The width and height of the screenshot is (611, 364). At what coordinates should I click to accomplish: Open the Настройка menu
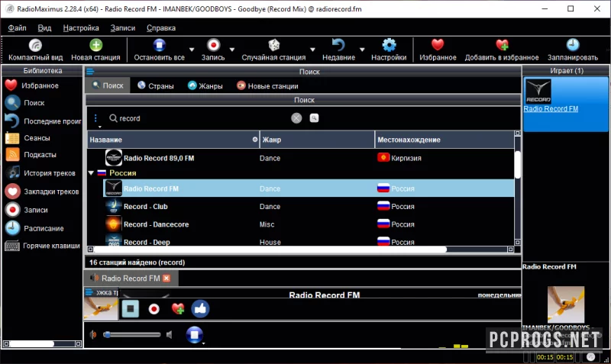[x=81, y=27]
